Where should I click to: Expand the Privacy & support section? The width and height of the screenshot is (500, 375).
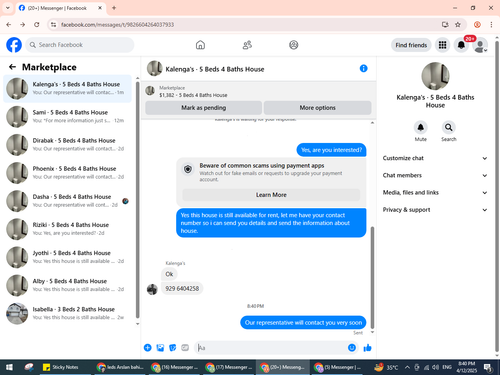435,210
